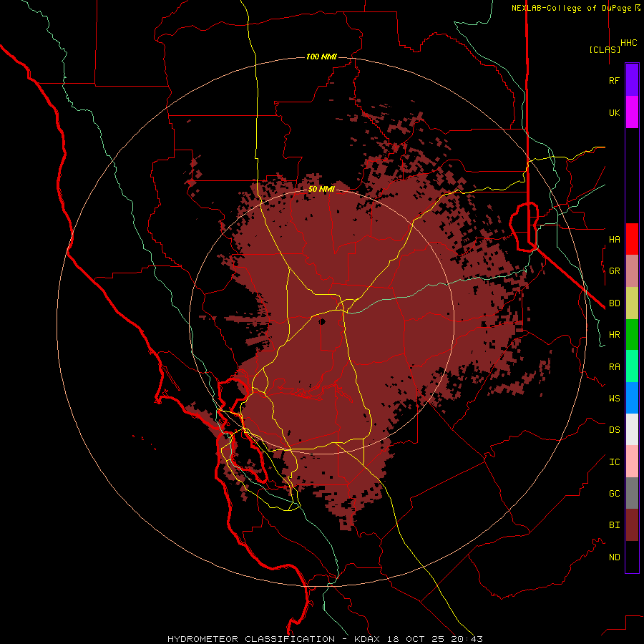Click the HA red legend swatch
Screen dimensions: 644x644
632,239
